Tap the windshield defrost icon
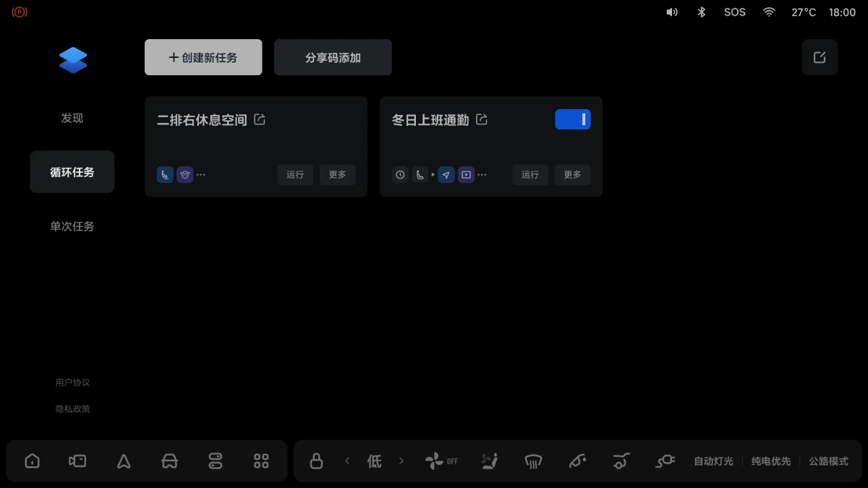This screenshot has height=488, width=868. coord(533,461)
